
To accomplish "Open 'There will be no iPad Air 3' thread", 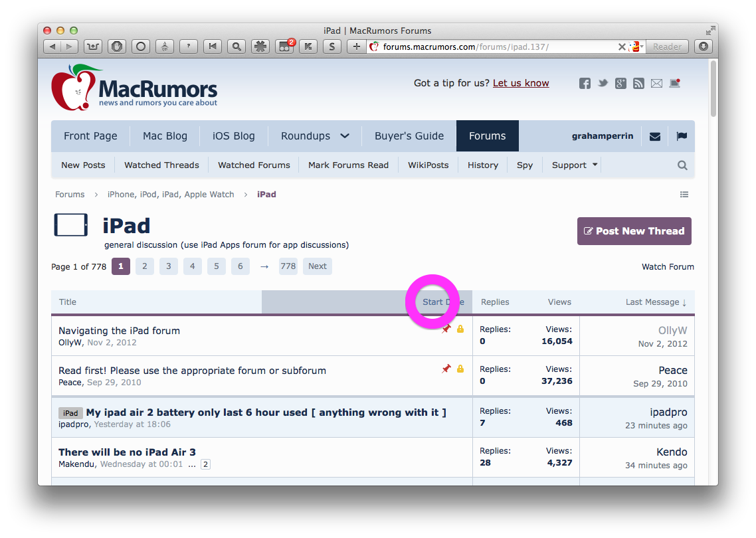I will click(x=128, y=452).
